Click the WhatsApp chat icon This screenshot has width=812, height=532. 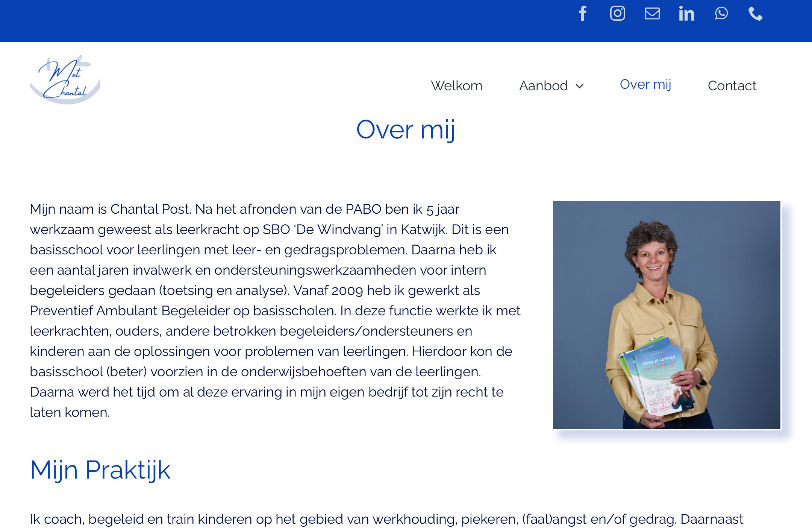721,14
